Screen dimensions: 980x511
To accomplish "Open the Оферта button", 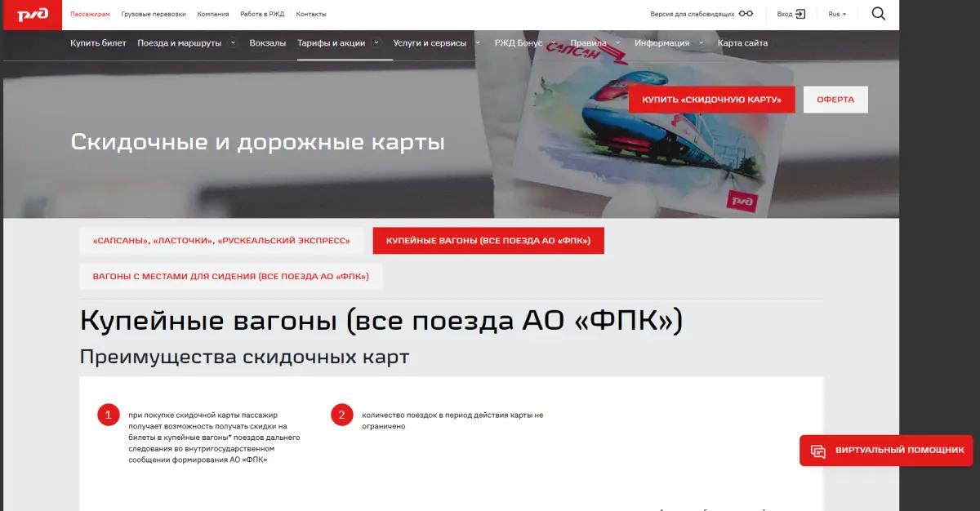I will coord(835,100).
